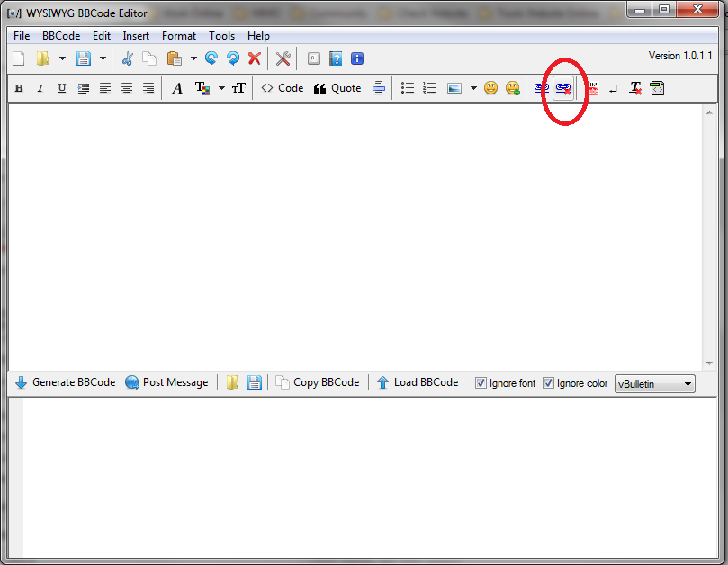Open the Edit menu
728x565 pixels.
[x=101, y=36]
